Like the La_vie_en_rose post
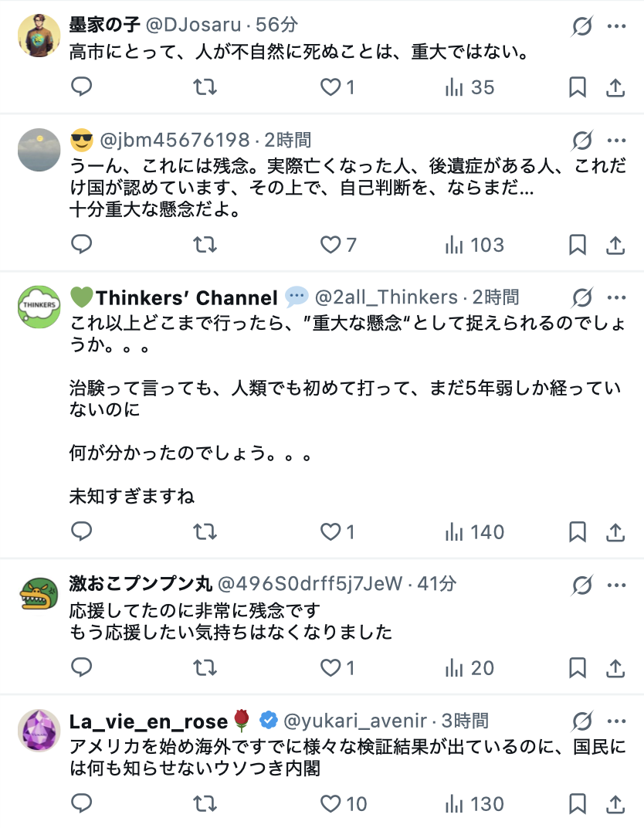This screenshot has height=828, width=644. click(x=331, y=804)
